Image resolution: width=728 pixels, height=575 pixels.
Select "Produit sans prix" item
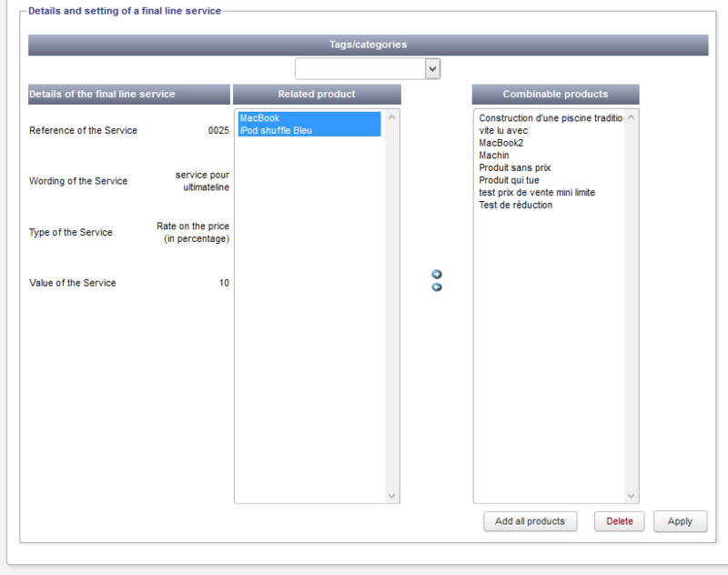point(515,167)
